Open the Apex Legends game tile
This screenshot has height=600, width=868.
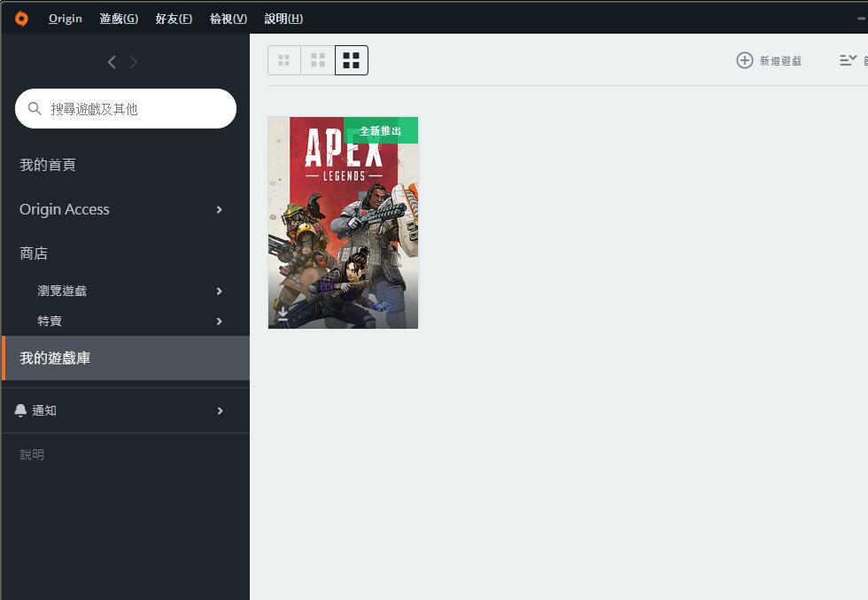pyautogui.click(x=344, y=222)
